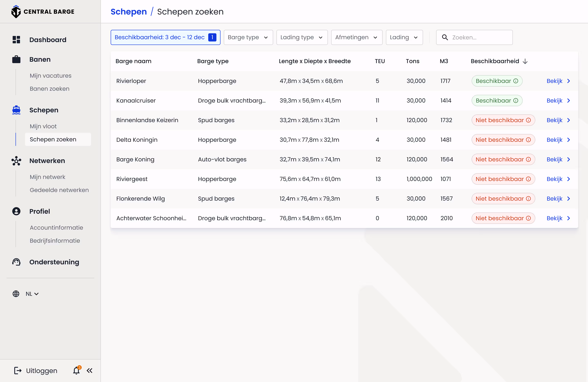
Task: Click chevron arrow in Achterwater Schoonhei row
Action: pyautogui.click(x=568, y=218)
